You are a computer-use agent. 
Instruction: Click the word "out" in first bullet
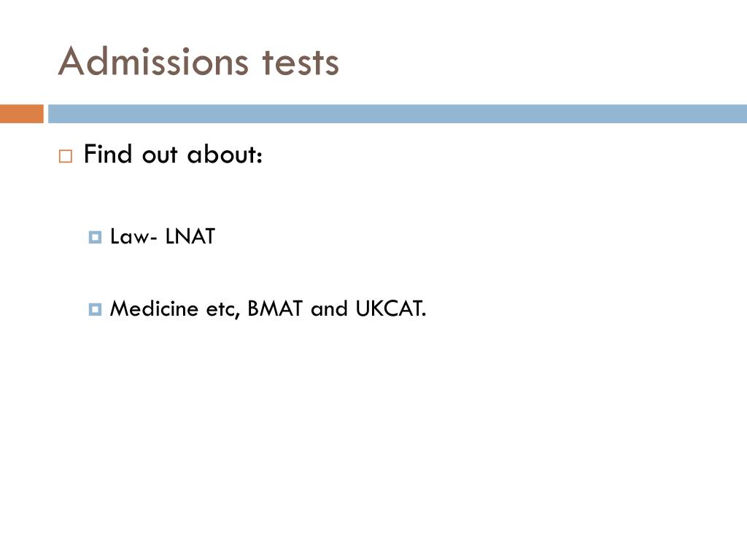tap(160, 156)
